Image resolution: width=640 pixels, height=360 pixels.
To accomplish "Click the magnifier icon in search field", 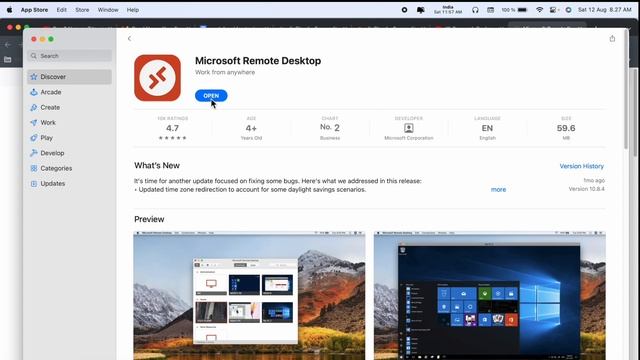I will 34,56.
